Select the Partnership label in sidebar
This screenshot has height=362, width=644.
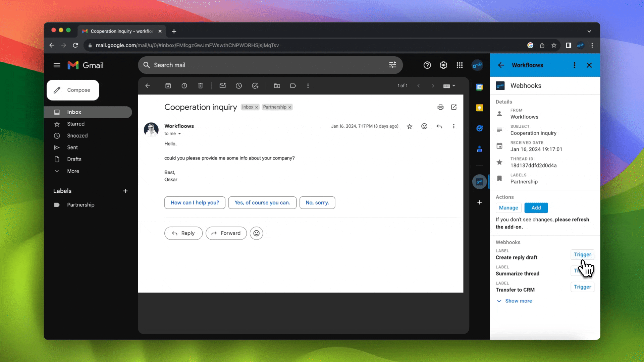pos(80,205)
